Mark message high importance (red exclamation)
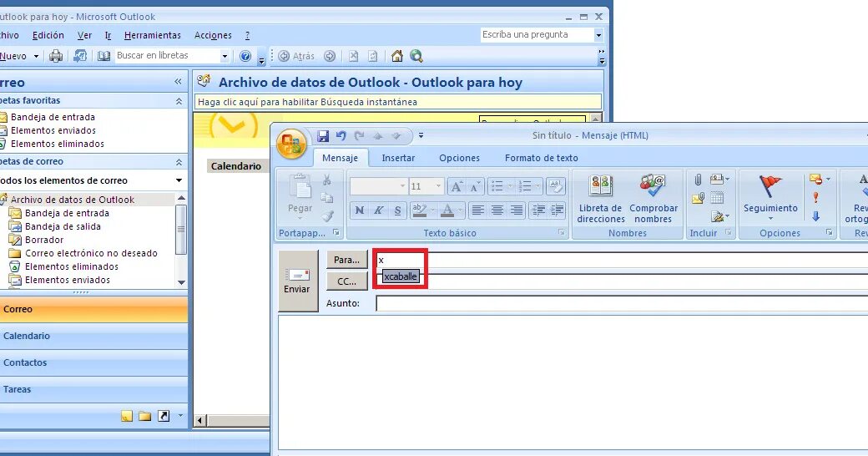Screen dimensions: 868x456 (815, 197)
